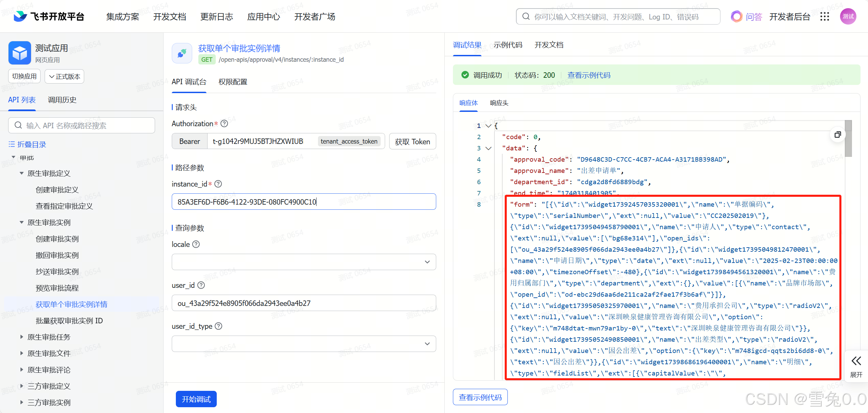Expand the 三方审批实例 tree node

click(x=21, y=402)
